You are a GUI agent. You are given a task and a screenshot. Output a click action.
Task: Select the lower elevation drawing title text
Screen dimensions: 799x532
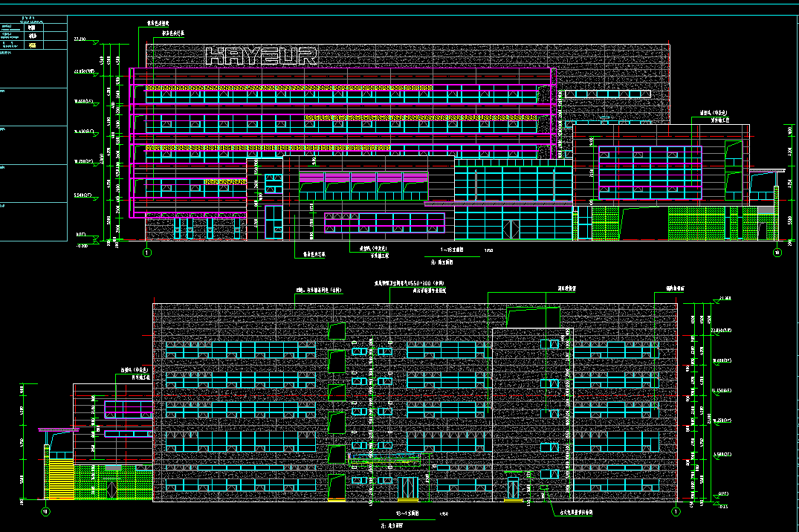(407, 513)
